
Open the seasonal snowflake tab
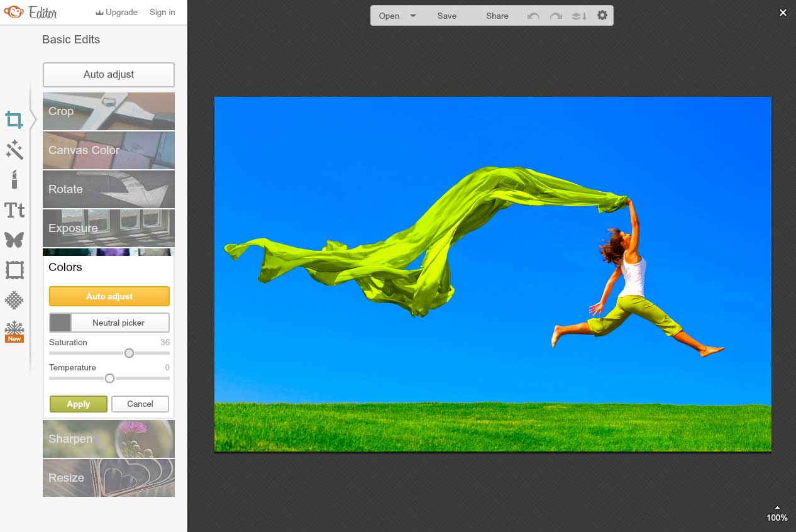point(14,329)
